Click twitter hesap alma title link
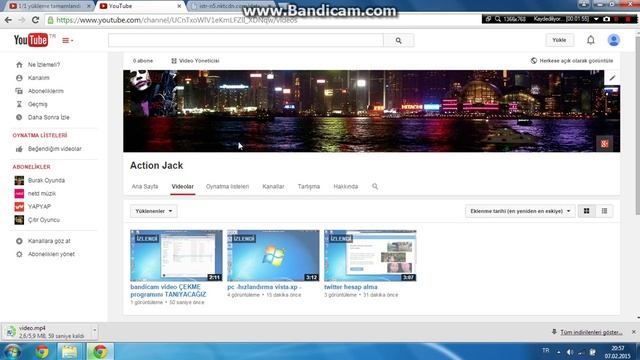Screen dimensions: 640x360 351,287
